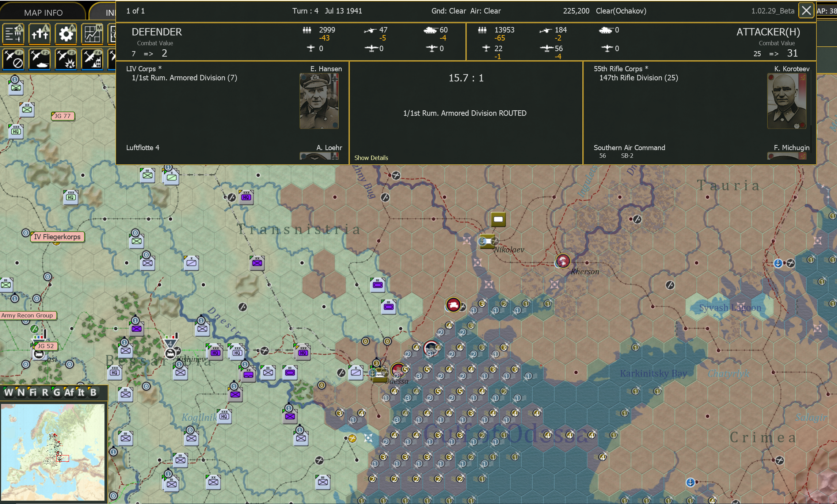Click the JG 77 air unit label
Screen dimensions: 837x504
tap(63, 116)
